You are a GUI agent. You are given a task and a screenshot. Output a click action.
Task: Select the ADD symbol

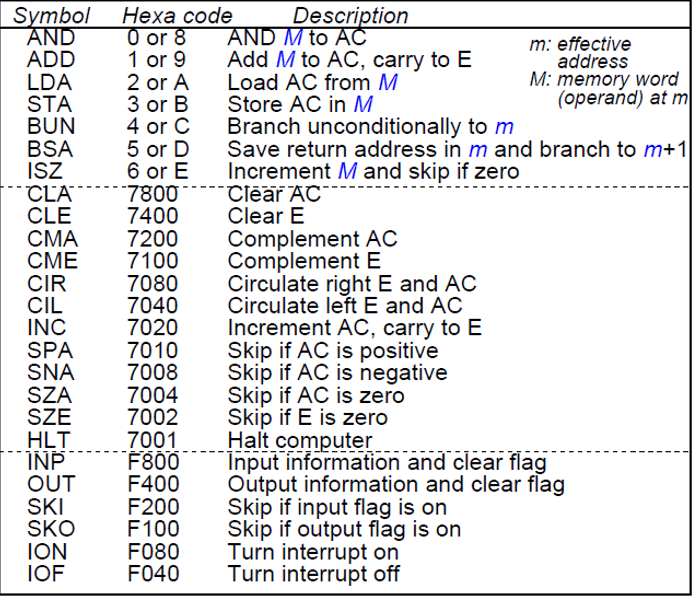point(51,60)
